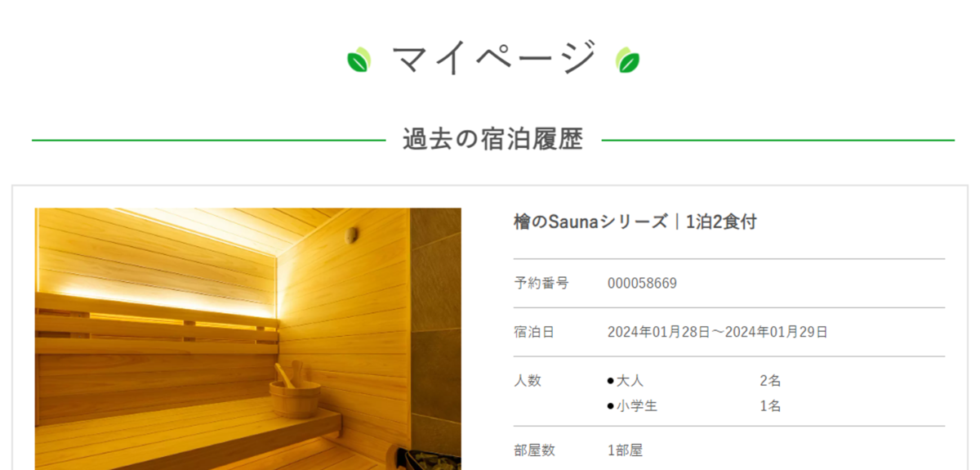Click the stay dates 2024年01月28日～2024年01月29日
The image size is (980, 470).
[x=717, y=332]
